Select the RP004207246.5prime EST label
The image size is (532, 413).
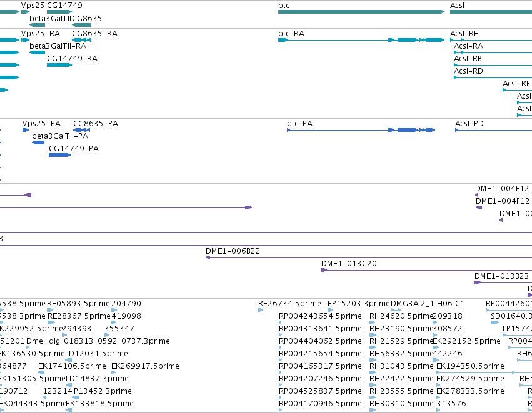(x=320, y=379)
